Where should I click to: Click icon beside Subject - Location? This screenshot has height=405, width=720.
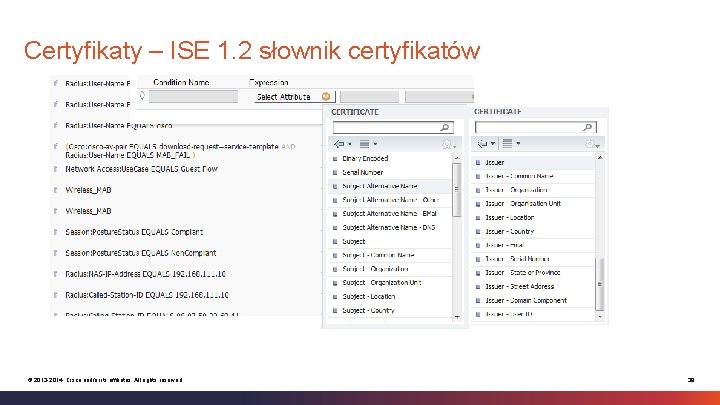point(335,297)
